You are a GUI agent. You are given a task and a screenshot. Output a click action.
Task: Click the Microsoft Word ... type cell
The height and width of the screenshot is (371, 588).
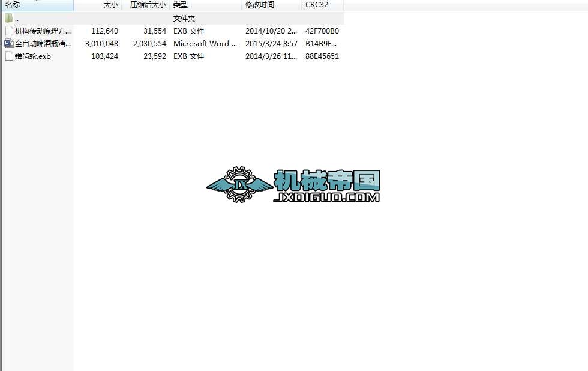click(x=205, y=43)
